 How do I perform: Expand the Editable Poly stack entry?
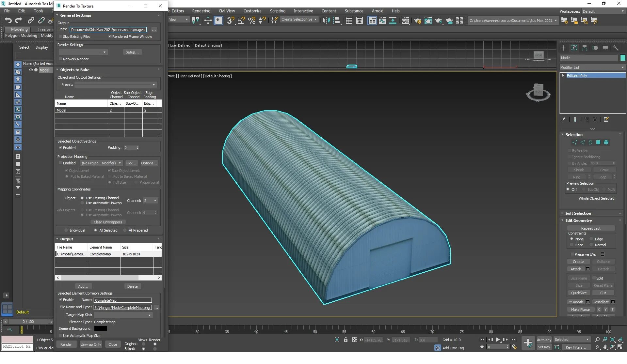pos(563,76)
